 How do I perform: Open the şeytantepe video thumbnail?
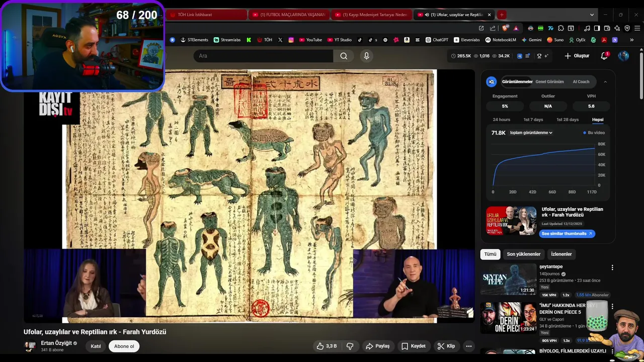508,279
